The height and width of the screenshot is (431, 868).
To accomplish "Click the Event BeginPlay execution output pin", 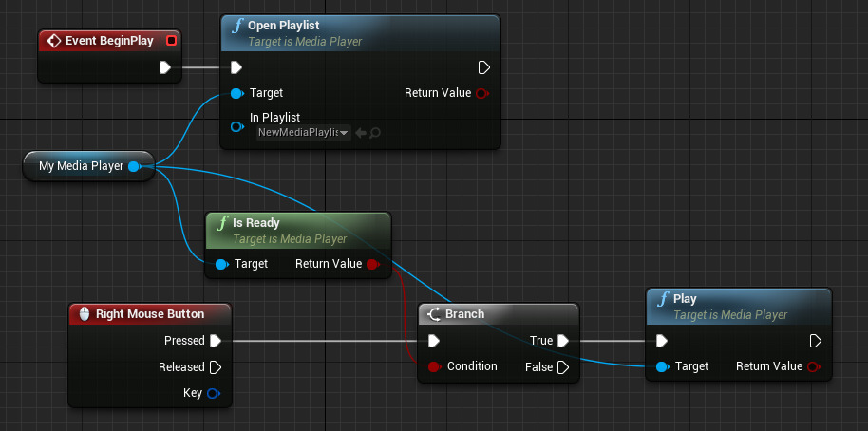I will pos(165,67).
